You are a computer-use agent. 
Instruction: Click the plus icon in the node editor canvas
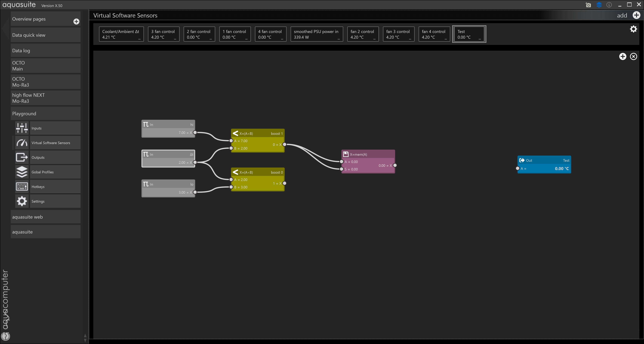[623, 57]
